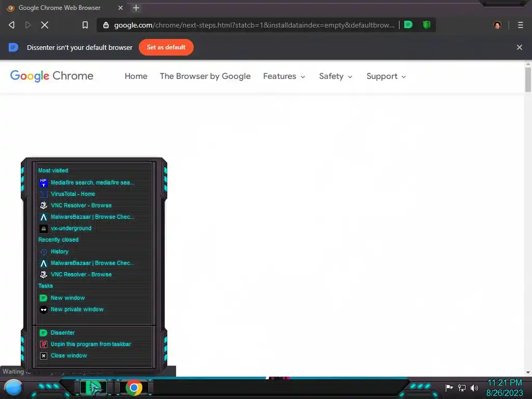Go to Home in Chrome site navigation
The width and height of the screenshot is (532, 399).
click(x=136, y=76)
